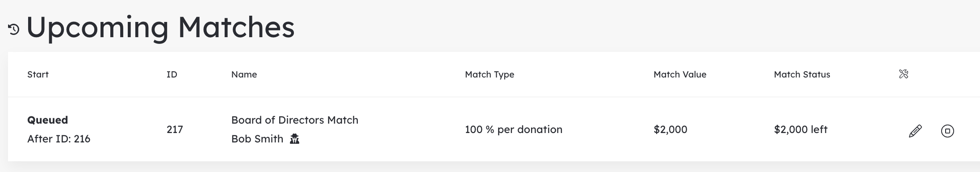
Task: Click the stop icon for match 217
Action: point(947,131)
